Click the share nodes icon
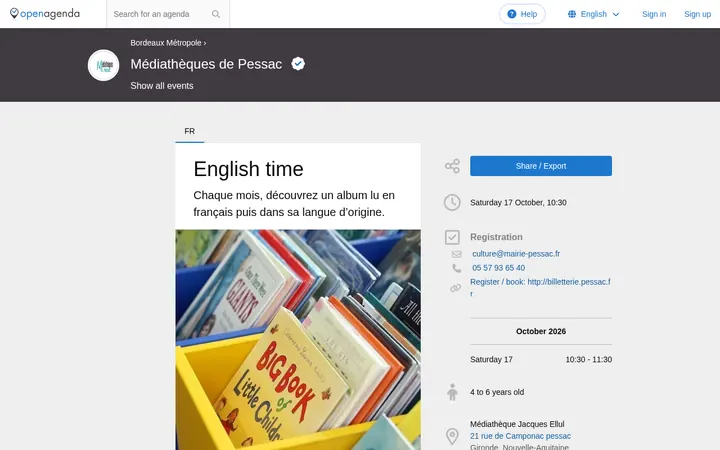 (x=452, y=166)
